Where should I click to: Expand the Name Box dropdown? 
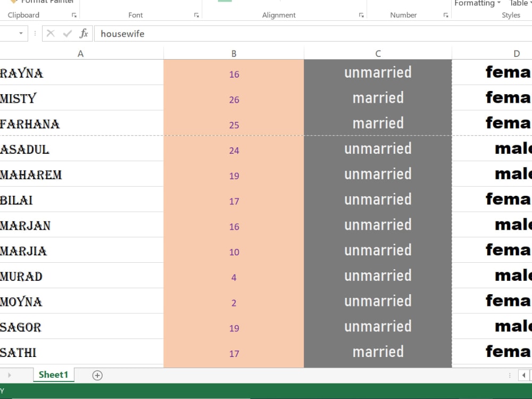coord(21,34)
